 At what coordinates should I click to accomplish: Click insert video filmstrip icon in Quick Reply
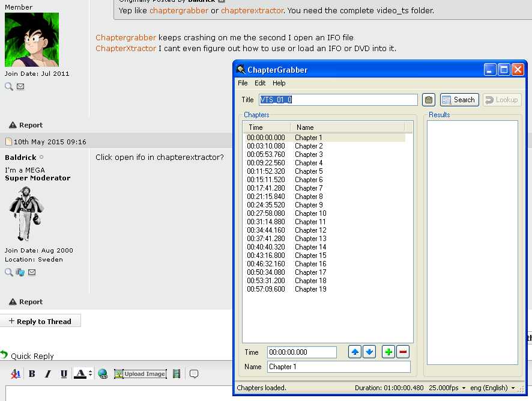[x=177, y=374]
